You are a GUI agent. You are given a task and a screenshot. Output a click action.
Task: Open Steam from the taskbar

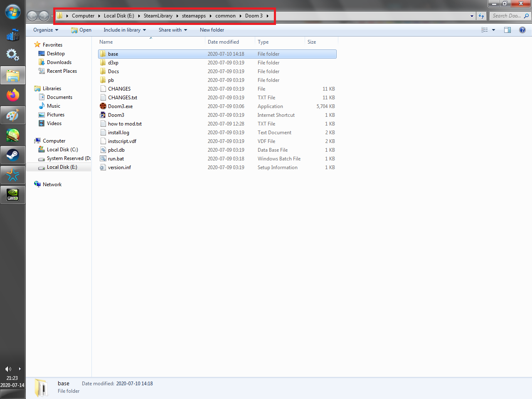(x=13, y=155)
